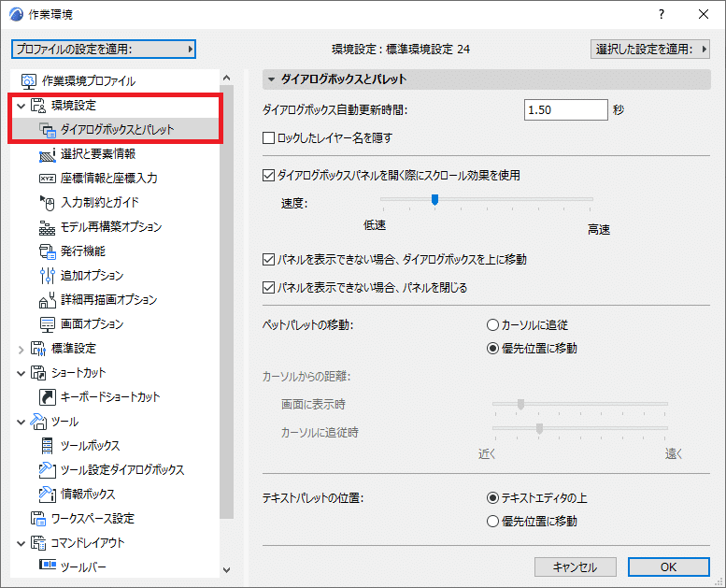Click the tree scrollbar up arrow
726x588 pixels.
tap(226, 78)
